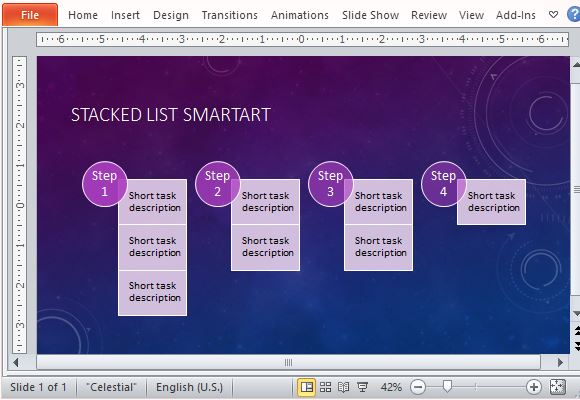Select second task box under Step 3
This screenshot has width=580, height=400.
(x=378, y=247)
